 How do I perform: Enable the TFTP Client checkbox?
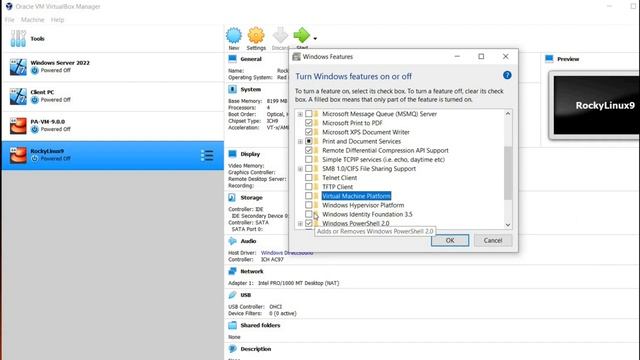point(309,187)
